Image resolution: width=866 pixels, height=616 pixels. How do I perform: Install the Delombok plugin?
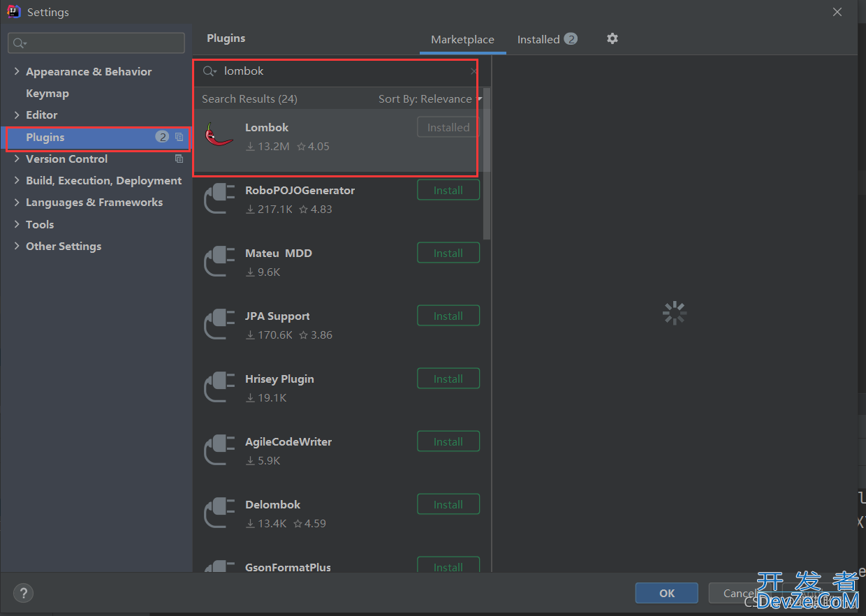coord(448,504)
